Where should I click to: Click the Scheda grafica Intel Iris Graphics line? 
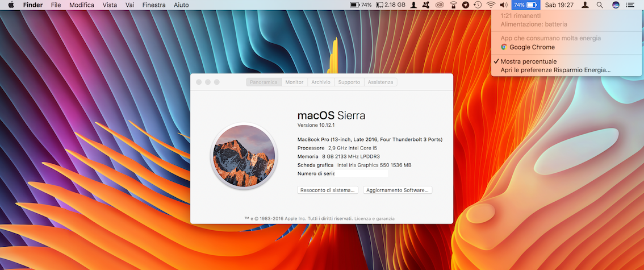[354, 165]
